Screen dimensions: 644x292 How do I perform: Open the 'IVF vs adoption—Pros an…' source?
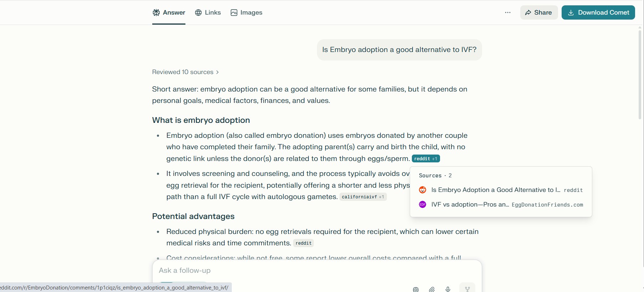pyautogui.click(x=470, y=204)
